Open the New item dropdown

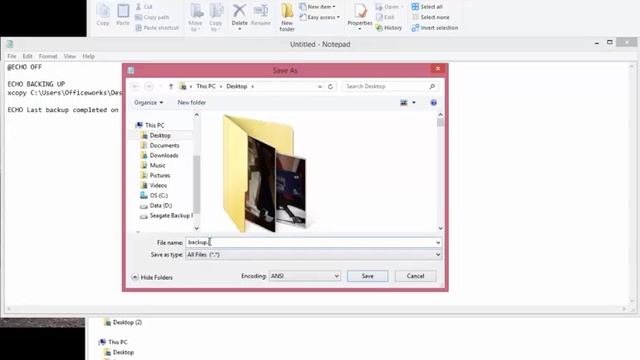tap(317, 7)
